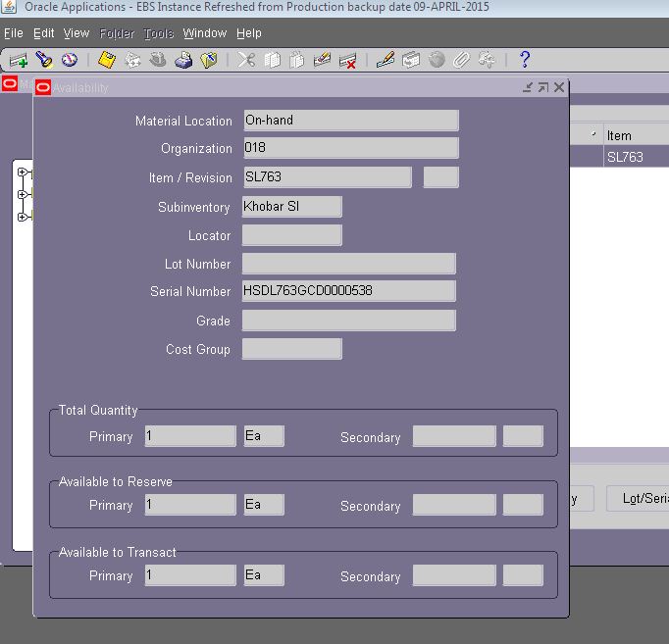Screen dimensions: 669x644
Task: Click the Paste clipboard toolbar icon
Action: (297, 60)
